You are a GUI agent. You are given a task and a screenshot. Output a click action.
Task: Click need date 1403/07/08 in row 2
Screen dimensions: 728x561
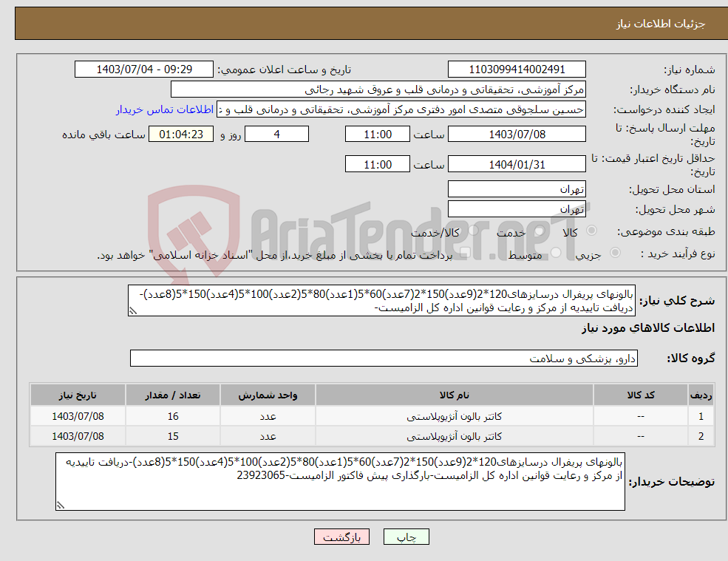[78, 436]
